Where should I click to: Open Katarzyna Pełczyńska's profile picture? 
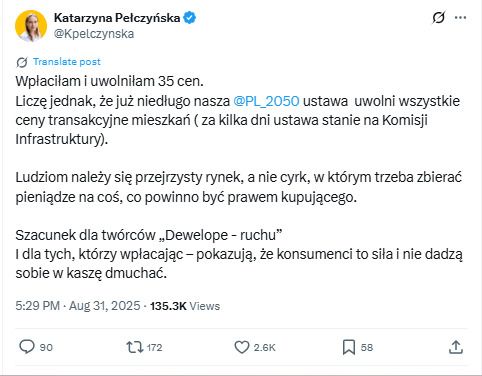pyautogui.click(x=31, y=26)
